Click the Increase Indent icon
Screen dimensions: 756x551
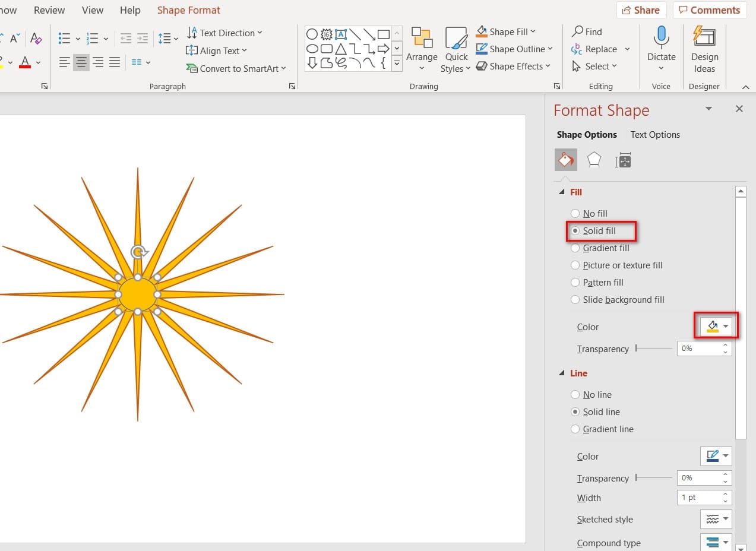[x=143, y=39]
